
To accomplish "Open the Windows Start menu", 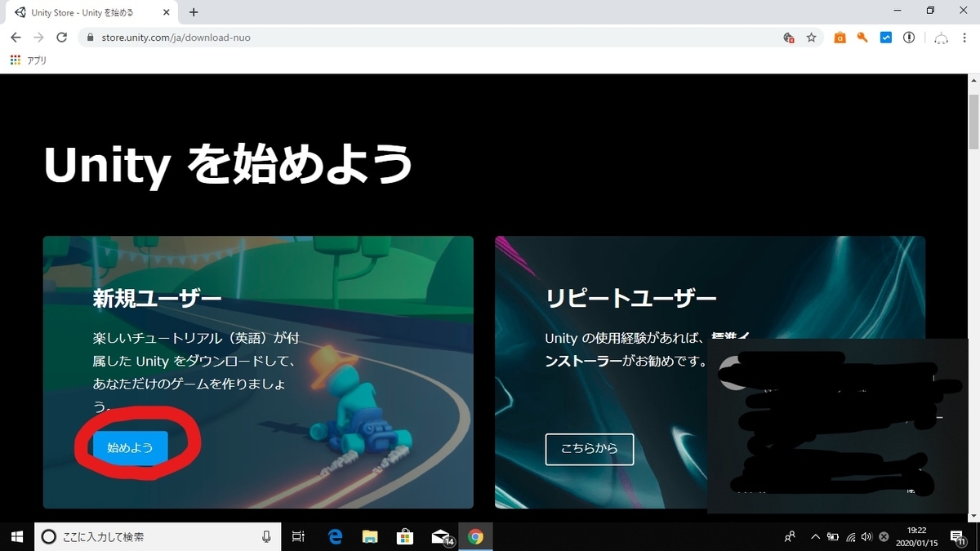I will 16,536.
